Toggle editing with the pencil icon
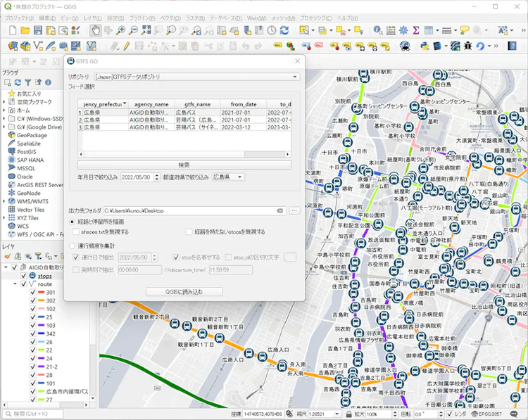This screenshot has width=528, height=420. 127,46
